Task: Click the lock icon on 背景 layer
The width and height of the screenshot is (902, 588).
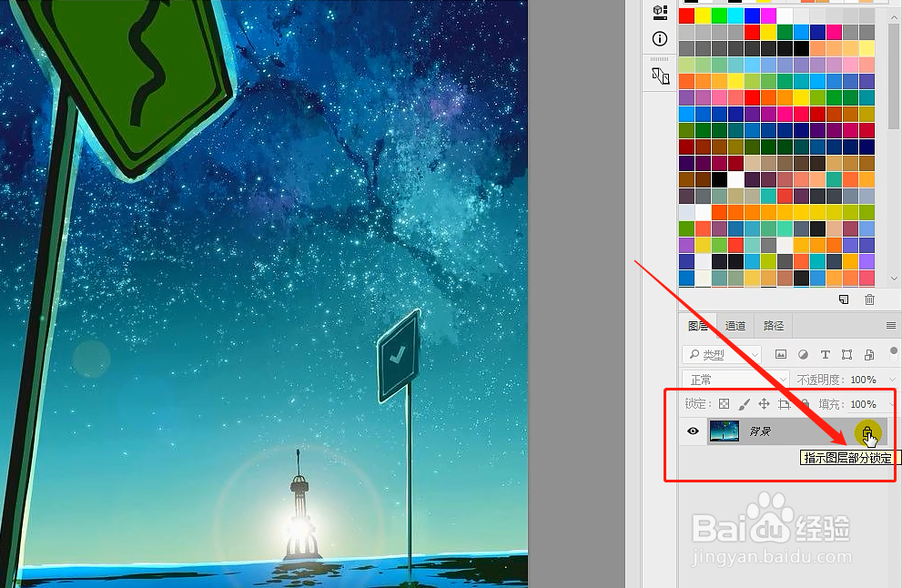Action: (x=867, y=433)
